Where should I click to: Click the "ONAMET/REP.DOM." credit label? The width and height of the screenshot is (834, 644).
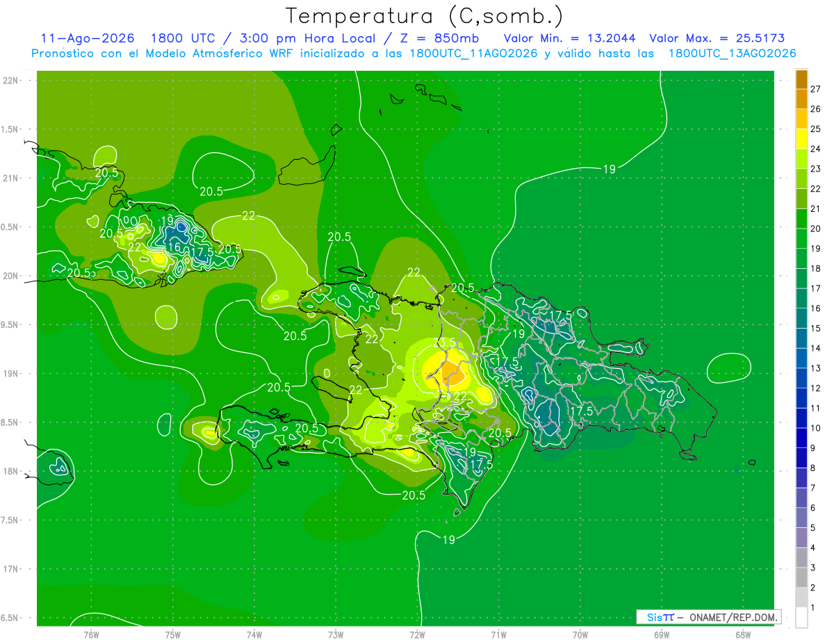(734, 617)
